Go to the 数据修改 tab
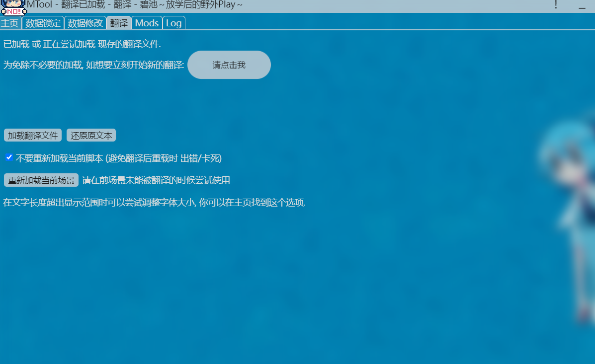Image resolution: width=595 pixels, height=364 pixels. (85, 23)
